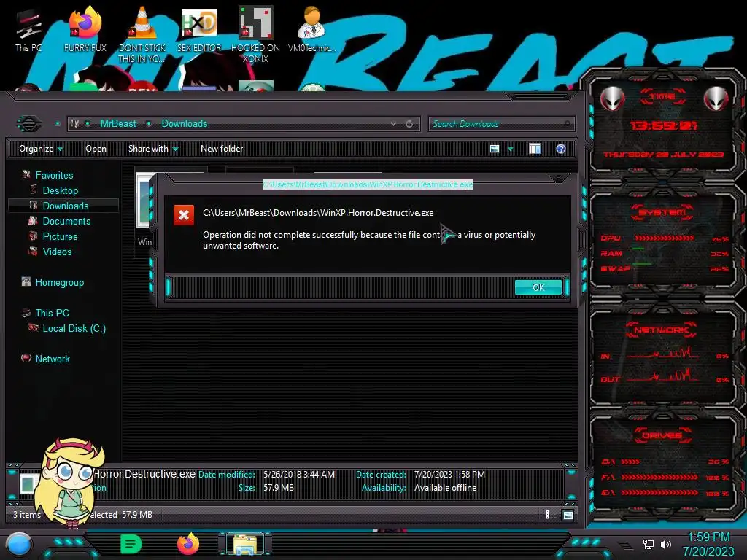Click the location icon in address bar
Image resolution: width=747 pixels, height=560 pixels.
[x=75, y=124]
